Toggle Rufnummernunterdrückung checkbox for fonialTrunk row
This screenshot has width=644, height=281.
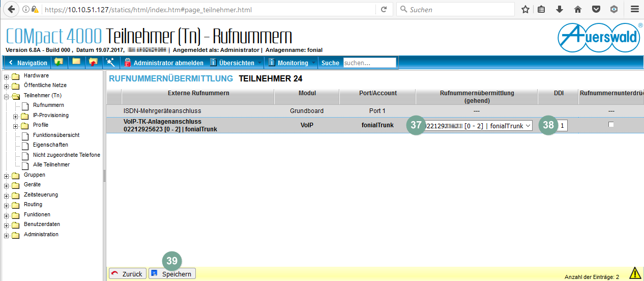[611, 125]
